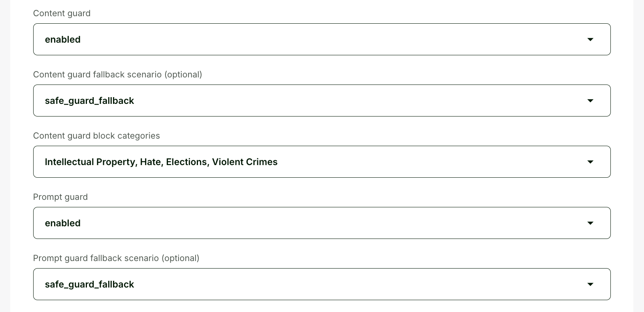Click the 'Prompt guard' field label

click(x=60, y=197)
